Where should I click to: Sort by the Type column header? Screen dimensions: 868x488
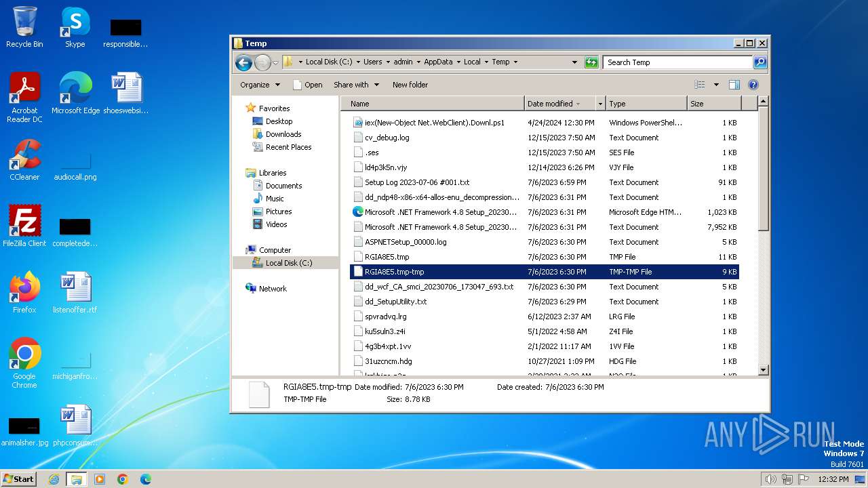click(646, 104)
